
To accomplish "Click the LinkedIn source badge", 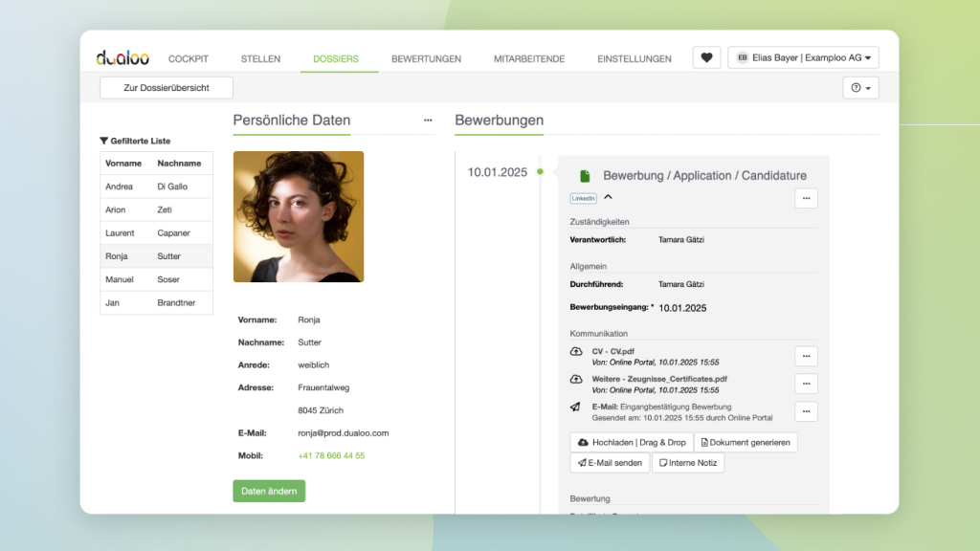I will tap(584, 198).
